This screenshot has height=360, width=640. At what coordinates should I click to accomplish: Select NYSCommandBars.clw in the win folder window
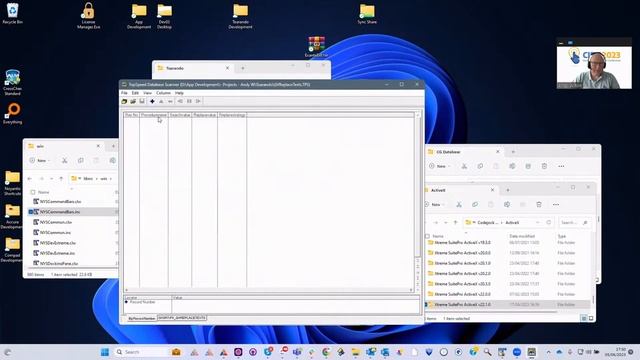point(60,202)
